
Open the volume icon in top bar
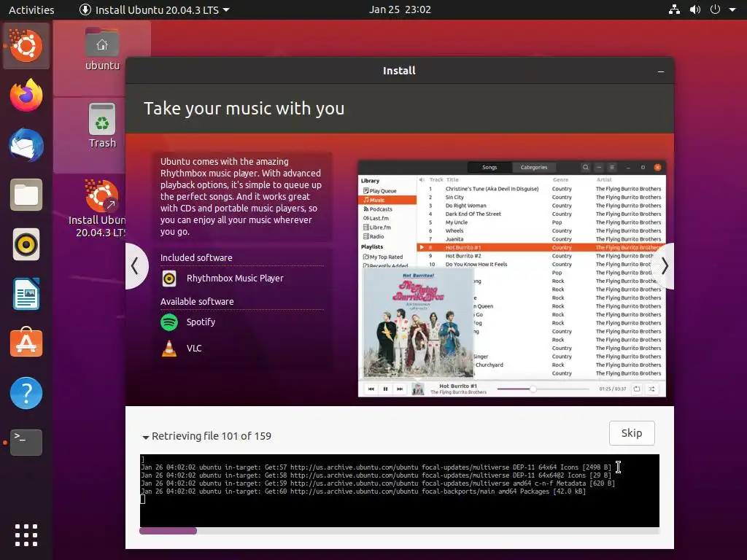[695, 9]
